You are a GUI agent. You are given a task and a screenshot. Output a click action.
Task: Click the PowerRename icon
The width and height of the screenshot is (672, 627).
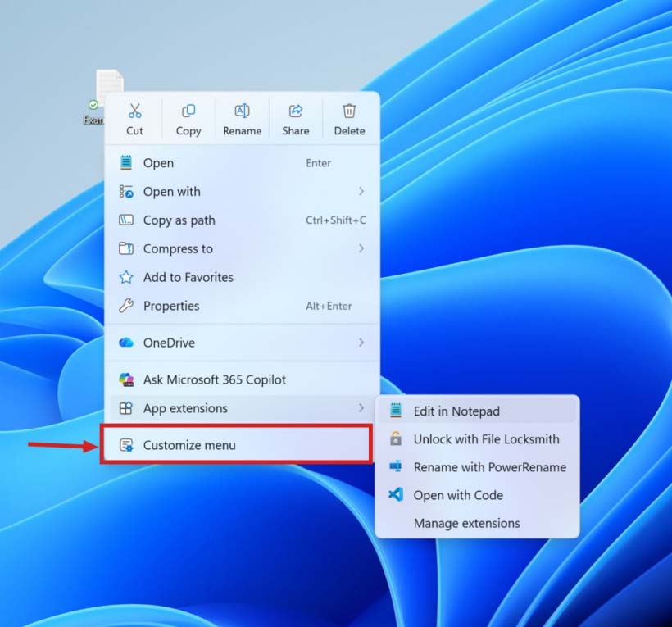point(396,466)
